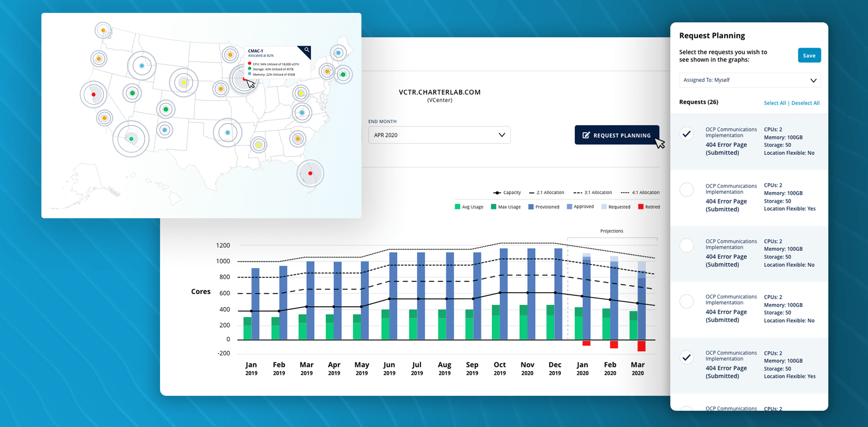Click the red Florida datacenter marker
868x427 pixels.
click(310, 173)
